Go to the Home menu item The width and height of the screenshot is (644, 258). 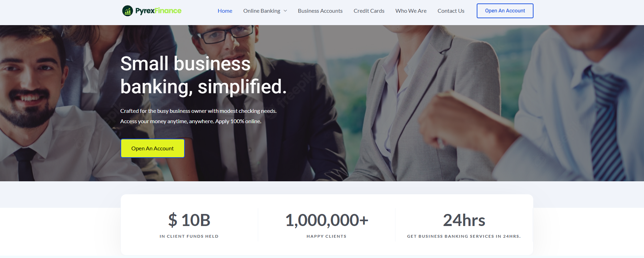(225, 11)
